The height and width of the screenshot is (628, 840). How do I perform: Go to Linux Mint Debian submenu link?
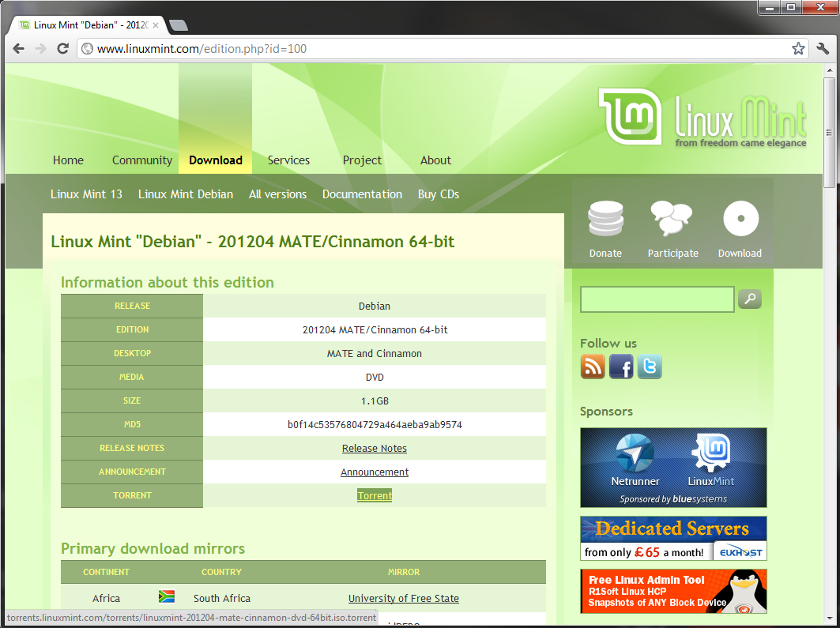pos(186,194)
